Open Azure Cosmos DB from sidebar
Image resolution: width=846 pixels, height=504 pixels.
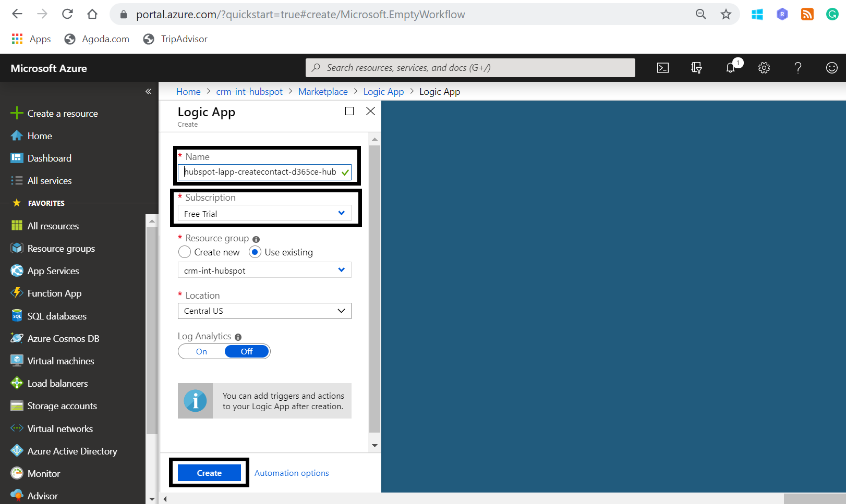[x=63, y=338]
